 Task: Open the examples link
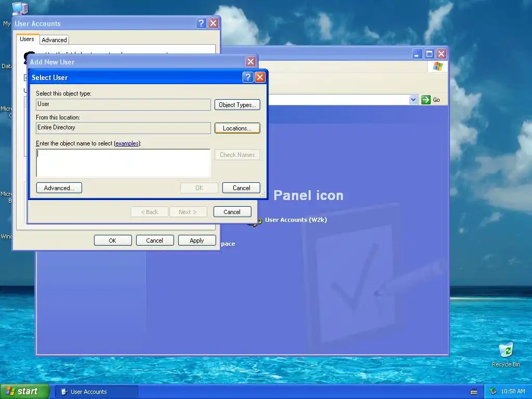(127, 143)
